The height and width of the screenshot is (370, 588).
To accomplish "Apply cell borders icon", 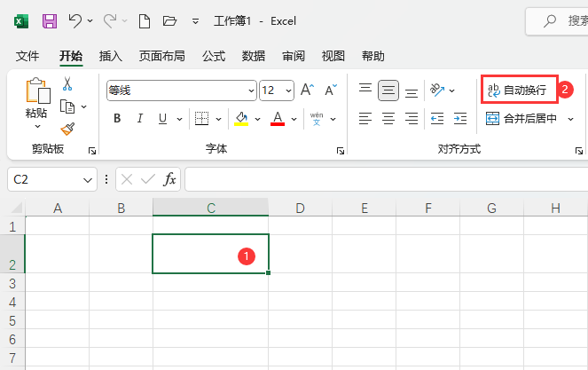I will point(201,119).
